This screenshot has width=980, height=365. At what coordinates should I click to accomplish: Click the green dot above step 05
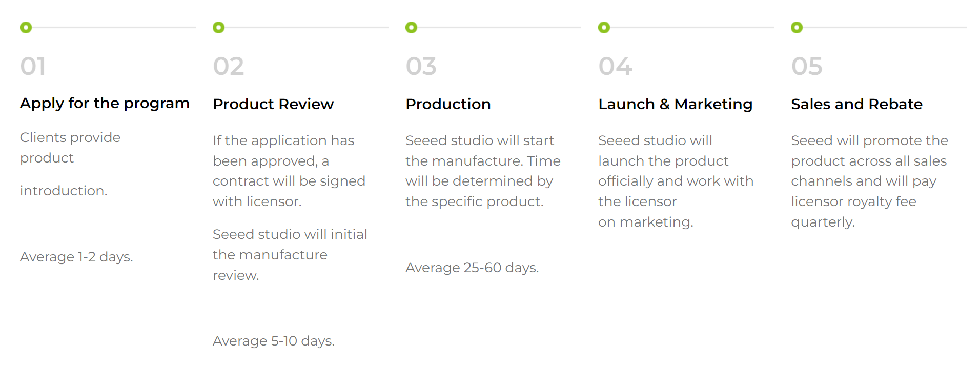797,28
